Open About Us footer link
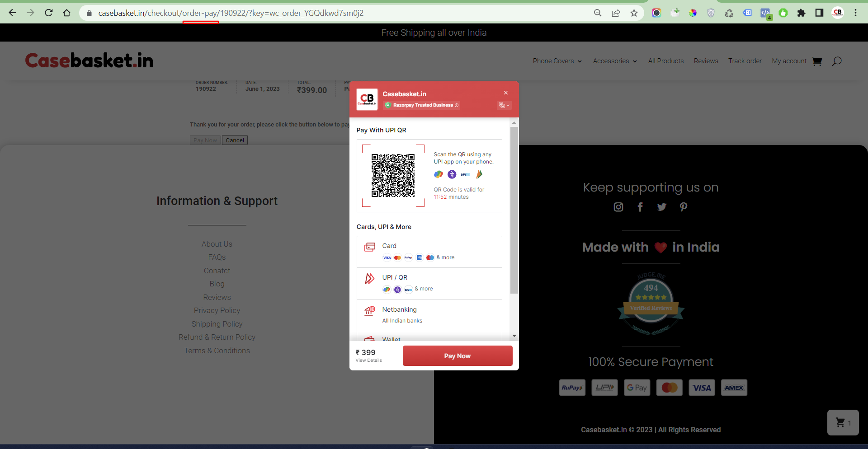This screenshot has width=868, height=449. click(217, 244)
